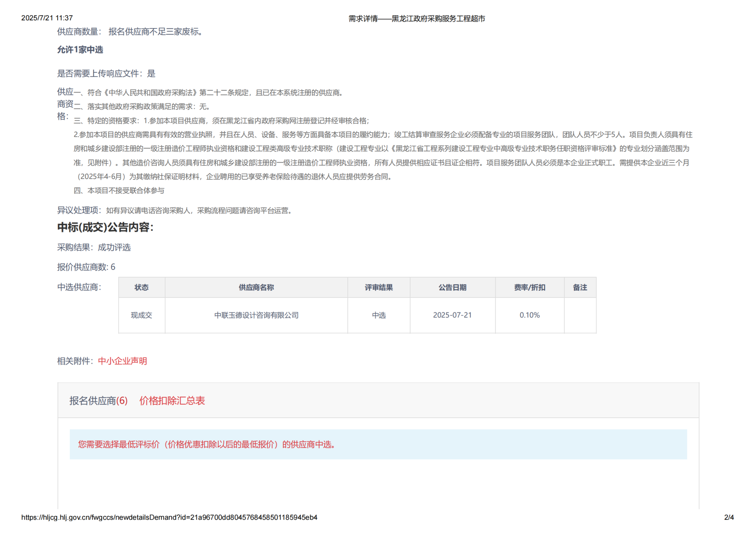
Task: Open the 中小企业声明 attachment link
Action: pos(122,361)
